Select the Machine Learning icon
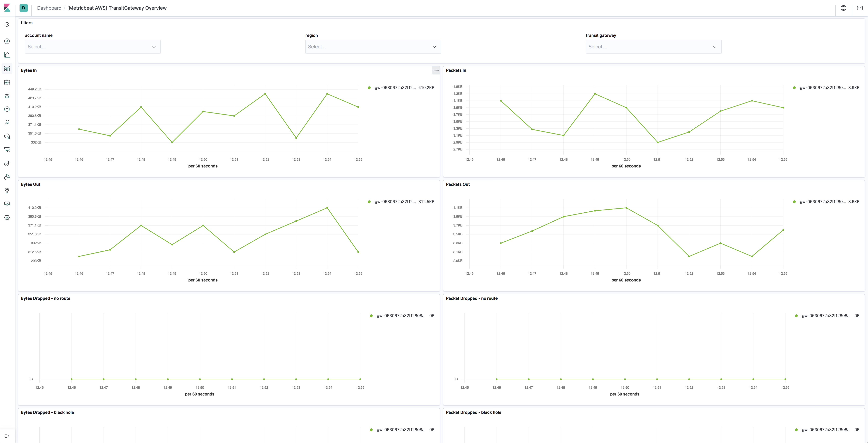868x443 pixels. click(7, 109)
